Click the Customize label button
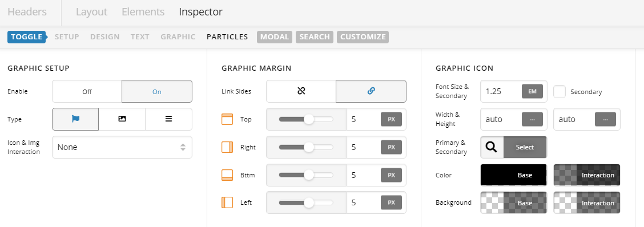 [363, 37]
